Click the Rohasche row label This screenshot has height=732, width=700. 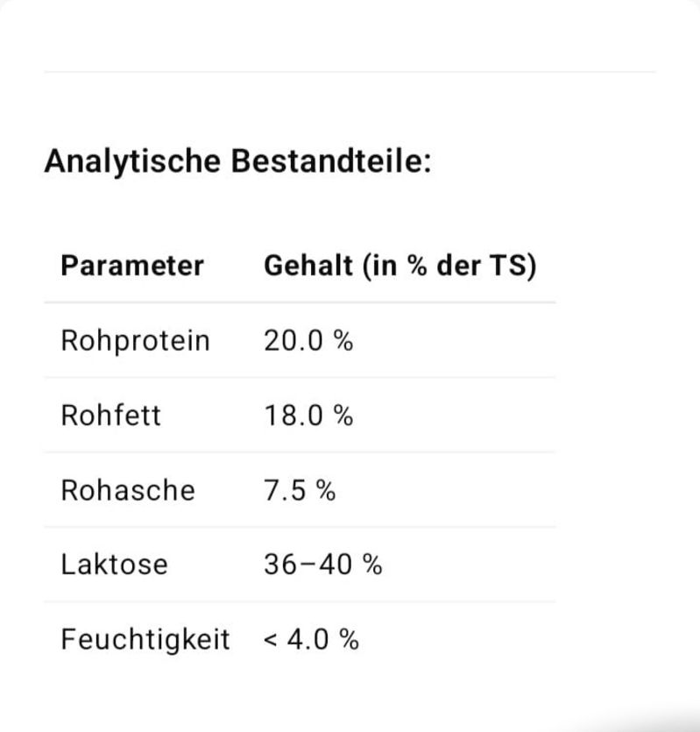pyautogui.click(x=128, y=490)
